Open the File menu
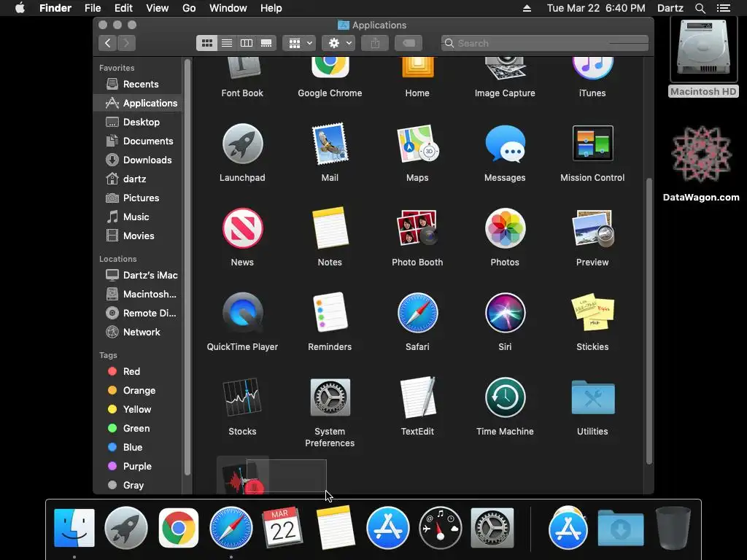This screenshot has width=747, height=560. (x=93, y=8)
